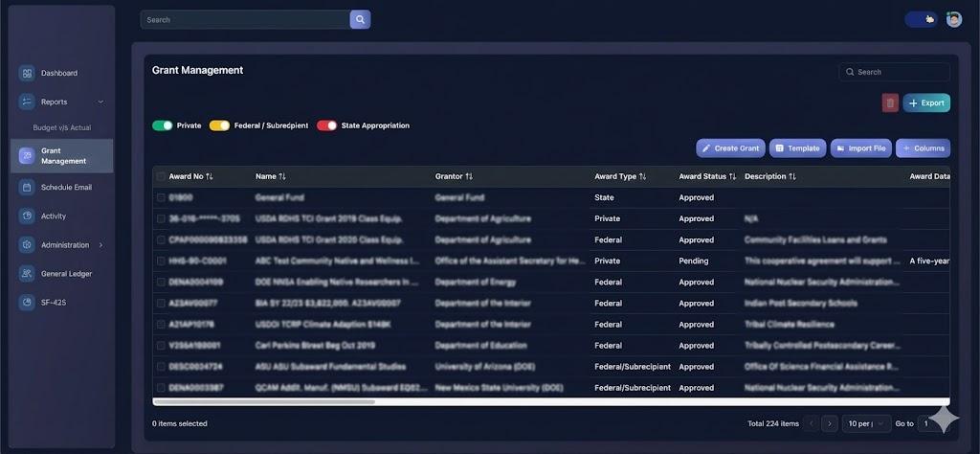Toggle the dark mode theme switch
This screenshot has height=454, width=980.
922,19
